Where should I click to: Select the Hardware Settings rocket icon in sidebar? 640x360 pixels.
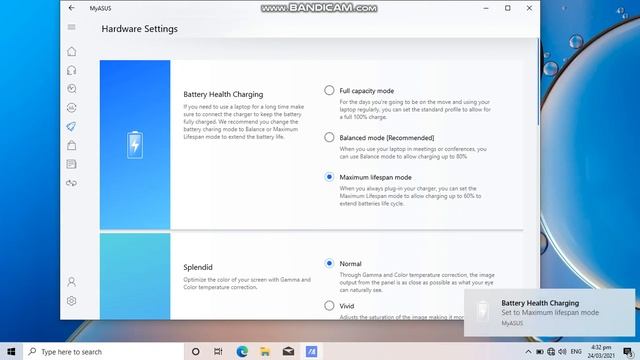point(71,127)
